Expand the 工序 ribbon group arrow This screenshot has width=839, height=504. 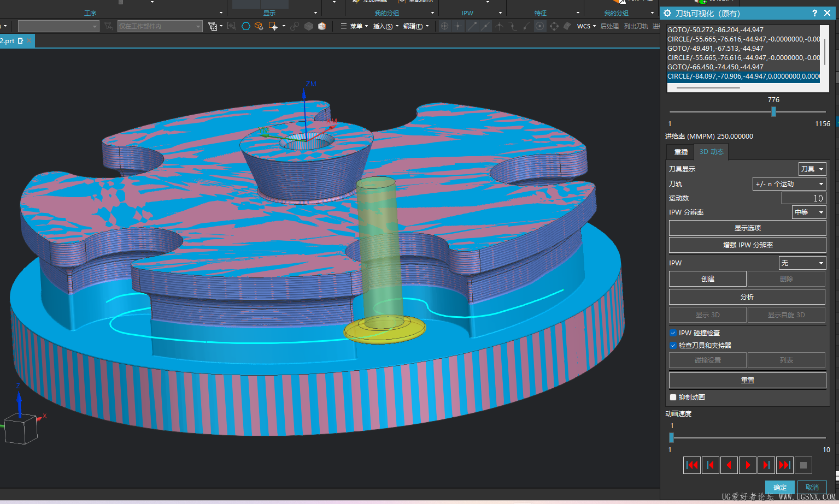click(221, 13)
